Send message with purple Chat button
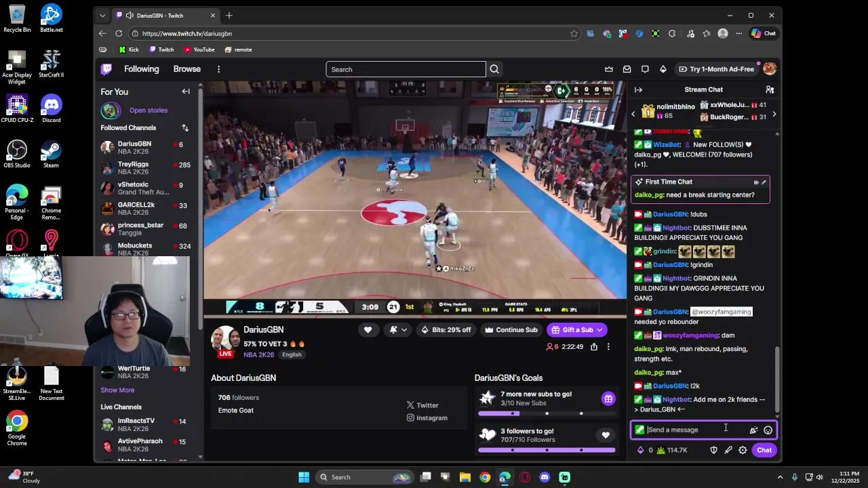Image resolution: width=868 pixels, height=488 pixels. point(764,450)
